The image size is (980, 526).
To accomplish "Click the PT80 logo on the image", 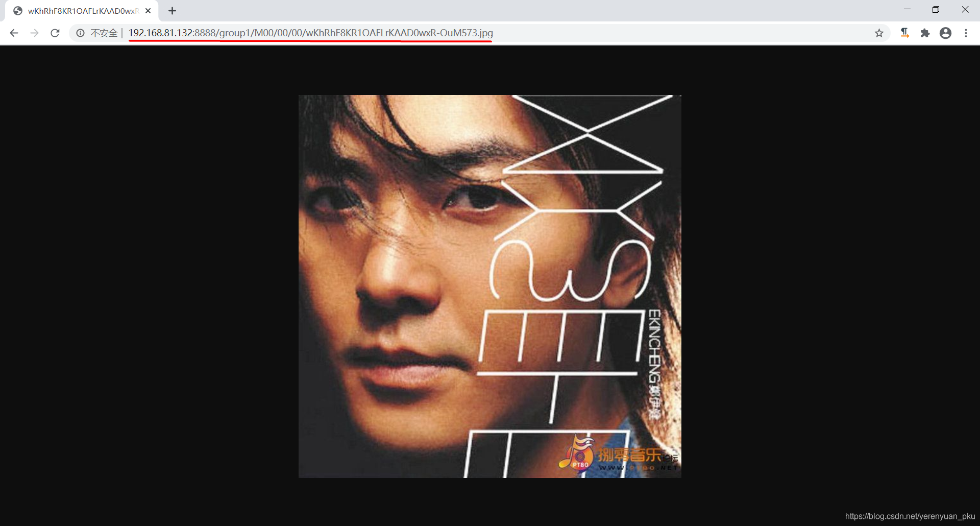I will (x=578, y=453).
